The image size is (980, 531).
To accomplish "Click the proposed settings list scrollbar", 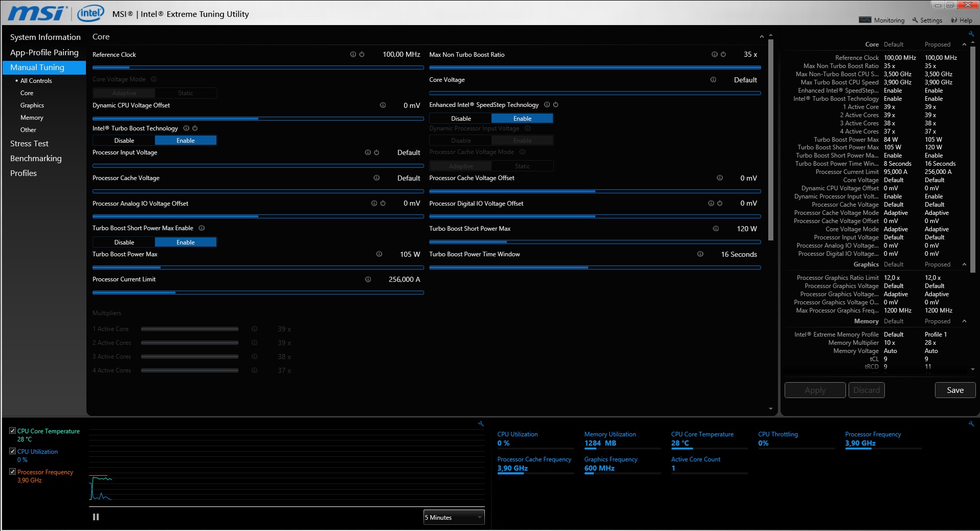I will [972, 159].
